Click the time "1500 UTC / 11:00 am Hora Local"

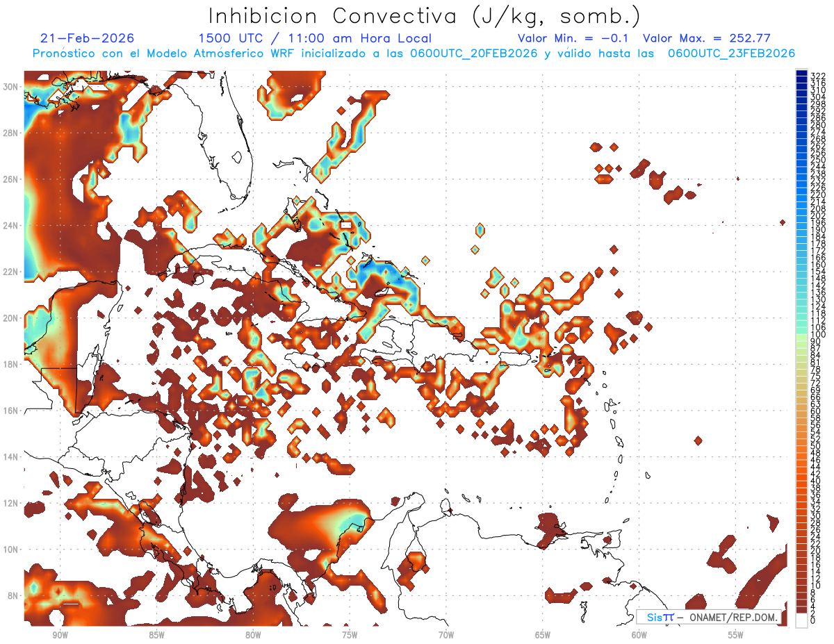coord(315,38)
